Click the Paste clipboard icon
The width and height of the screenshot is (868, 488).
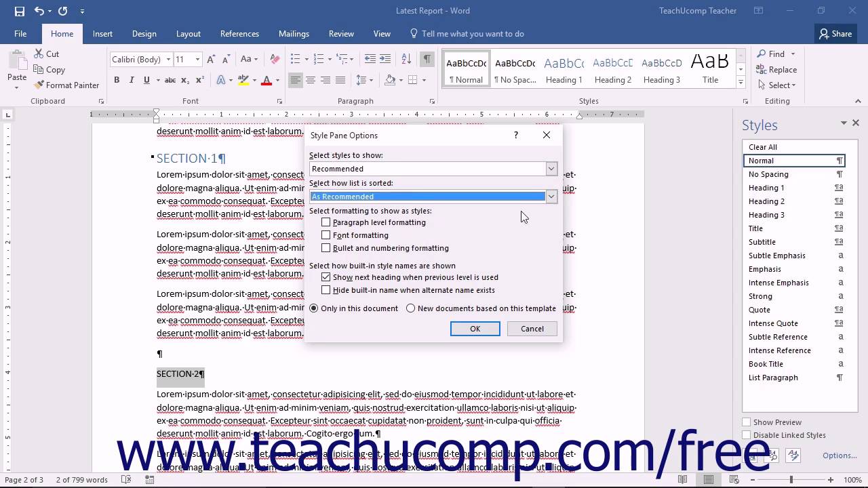17,61
